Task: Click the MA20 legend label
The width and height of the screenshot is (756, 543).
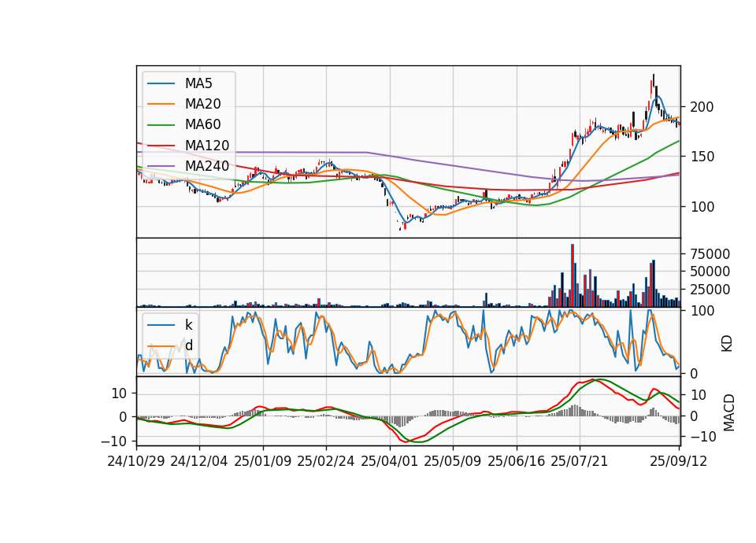Action: 202,104
